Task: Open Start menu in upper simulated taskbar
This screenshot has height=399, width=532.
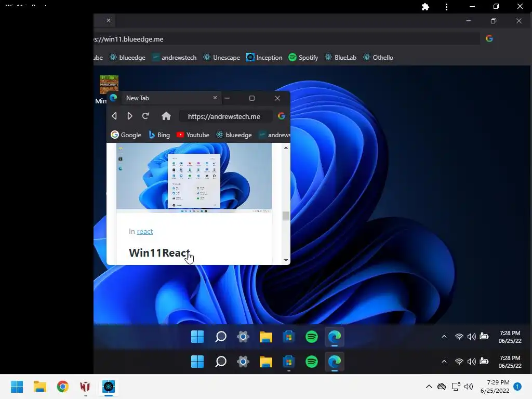Action: pyautogui.click(x=197, y=337)
